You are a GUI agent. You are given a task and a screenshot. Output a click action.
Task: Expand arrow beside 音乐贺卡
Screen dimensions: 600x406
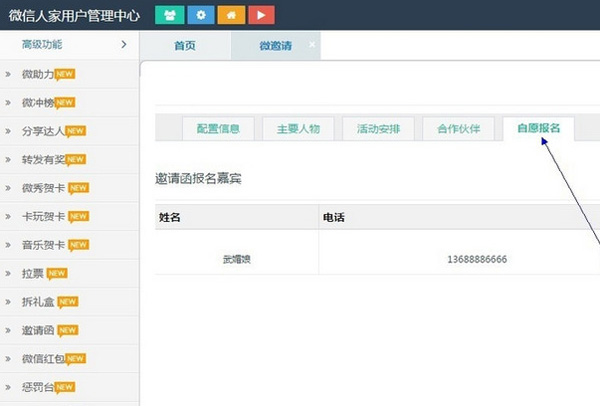pos(8,245)
